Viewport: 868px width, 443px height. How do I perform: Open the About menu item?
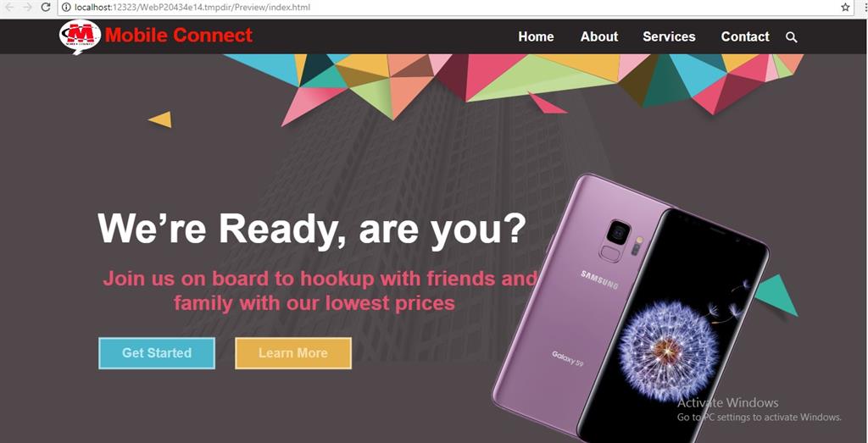pyautogui.click(x=599, y=37)
